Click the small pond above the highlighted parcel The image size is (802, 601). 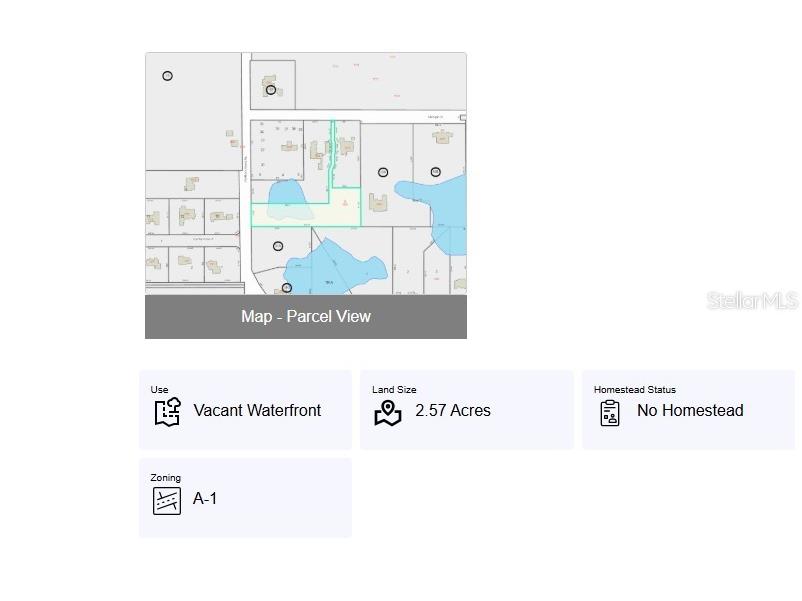285,192
